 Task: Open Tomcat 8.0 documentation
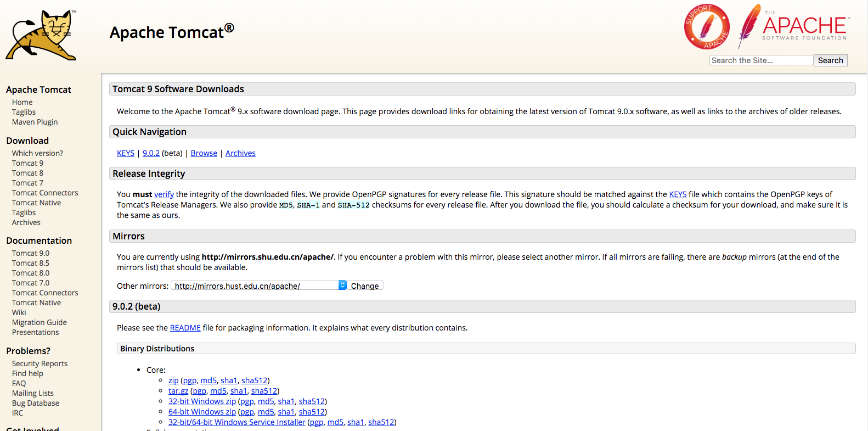(x=31, y=273)
